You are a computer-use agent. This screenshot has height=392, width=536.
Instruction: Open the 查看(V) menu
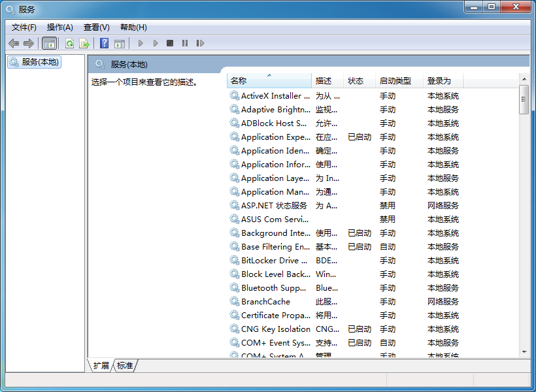pyautogui.click(x=96, y=27)
